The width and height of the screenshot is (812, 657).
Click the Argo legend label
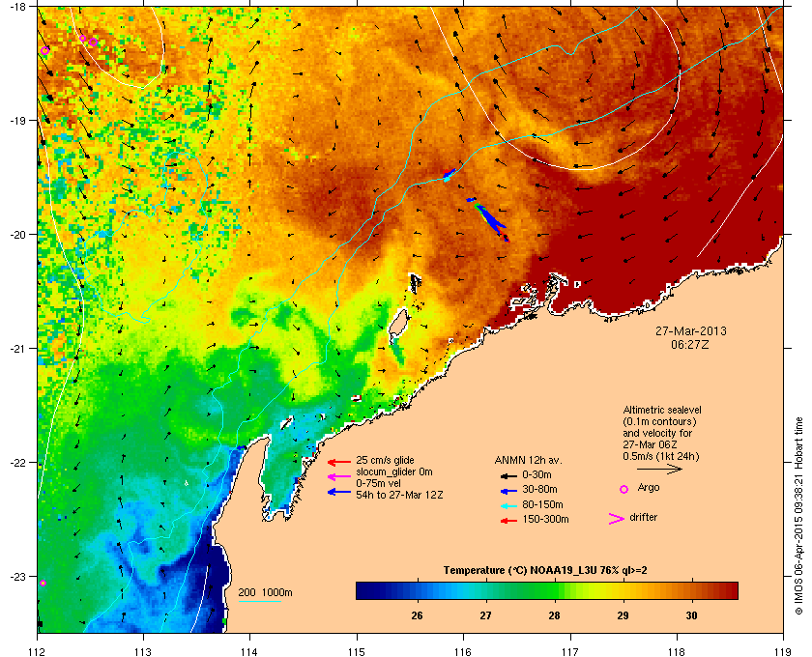649,488
